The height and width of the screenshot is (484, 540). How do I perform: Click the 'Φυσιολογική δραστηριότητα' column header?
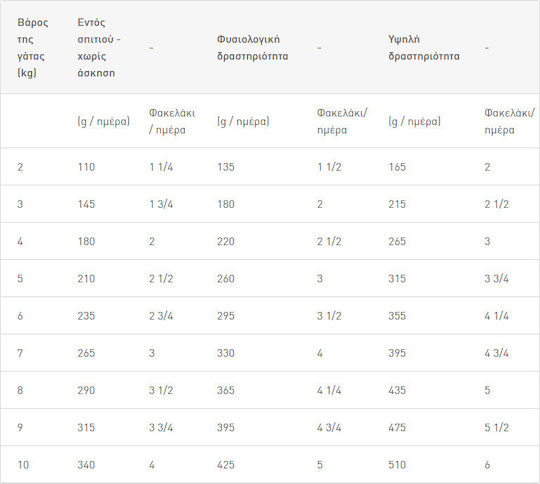[x=252, y=48]
